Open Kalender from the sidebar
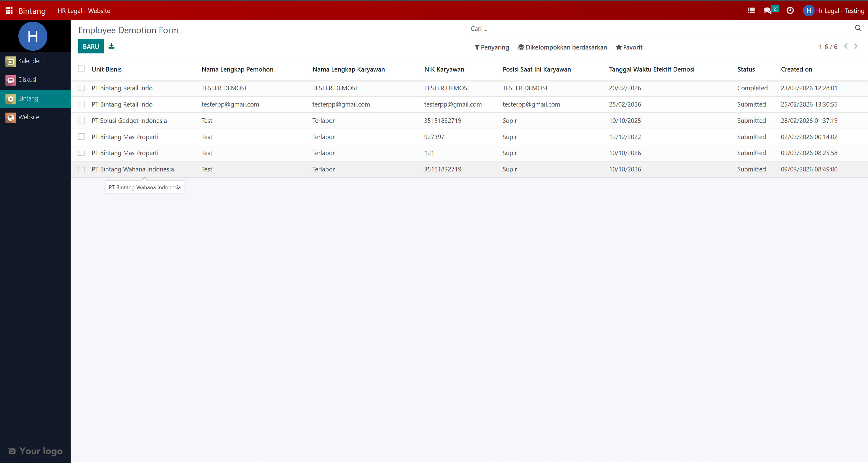 click(x=30, y=61)
